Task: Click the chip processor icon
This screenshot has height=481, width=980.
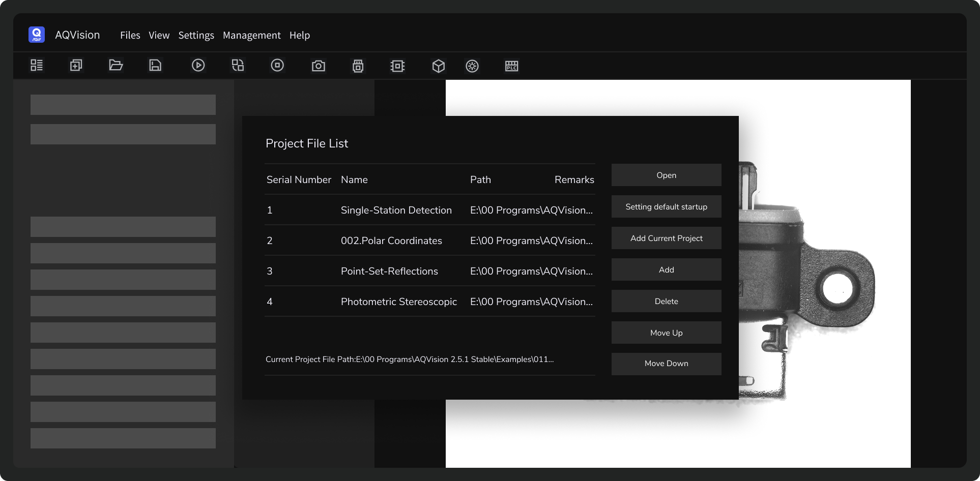Action: [x=397, y=66]
